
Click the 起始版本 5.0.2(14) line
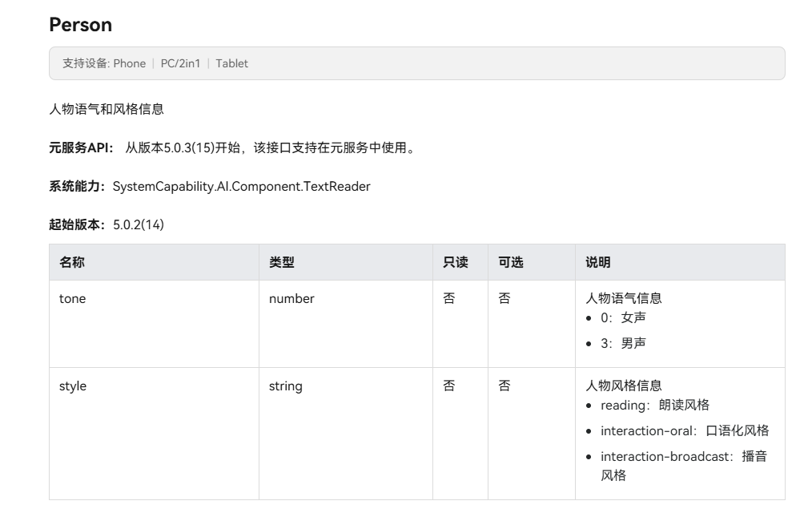107,224
